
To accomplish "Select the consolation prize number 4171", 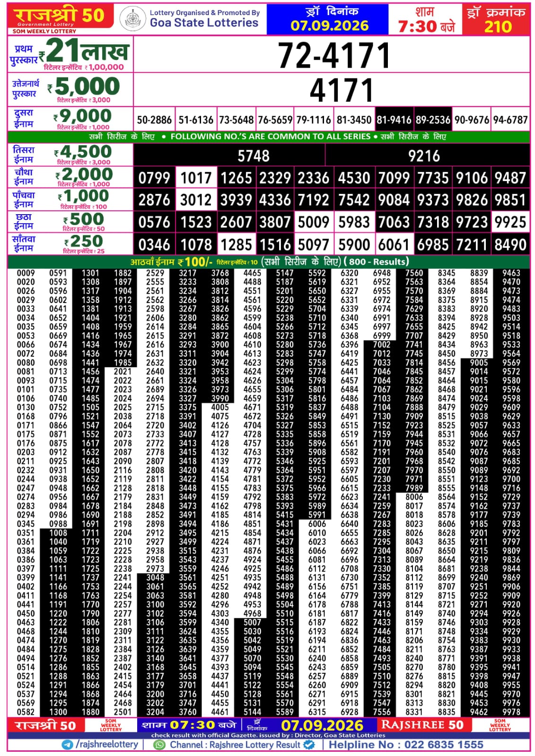I will (342, 90).
